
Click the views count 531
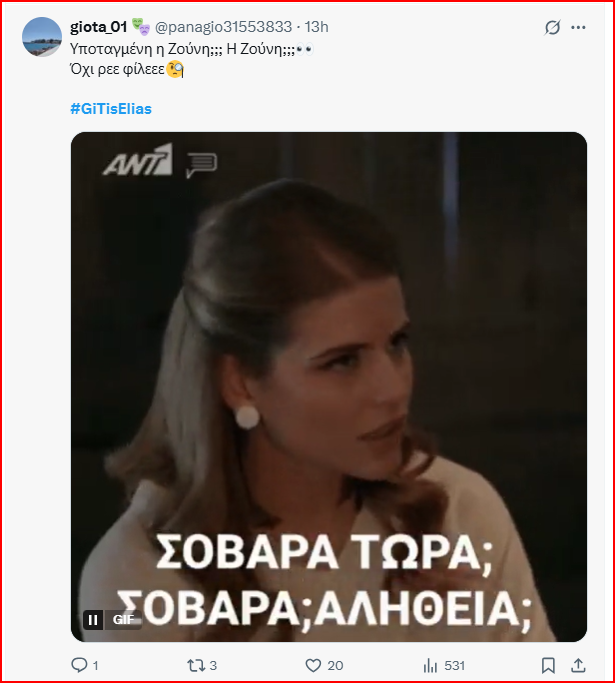click(454, 666)
